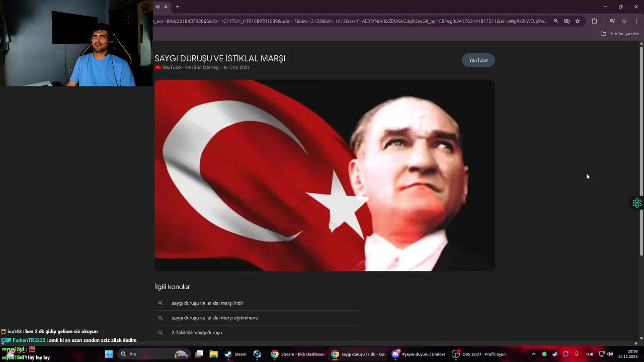Image resolution: width=644 pixels, height=362 pixels.
Task: Open Steam from the taskbar
Action: (x=235, y=354)
